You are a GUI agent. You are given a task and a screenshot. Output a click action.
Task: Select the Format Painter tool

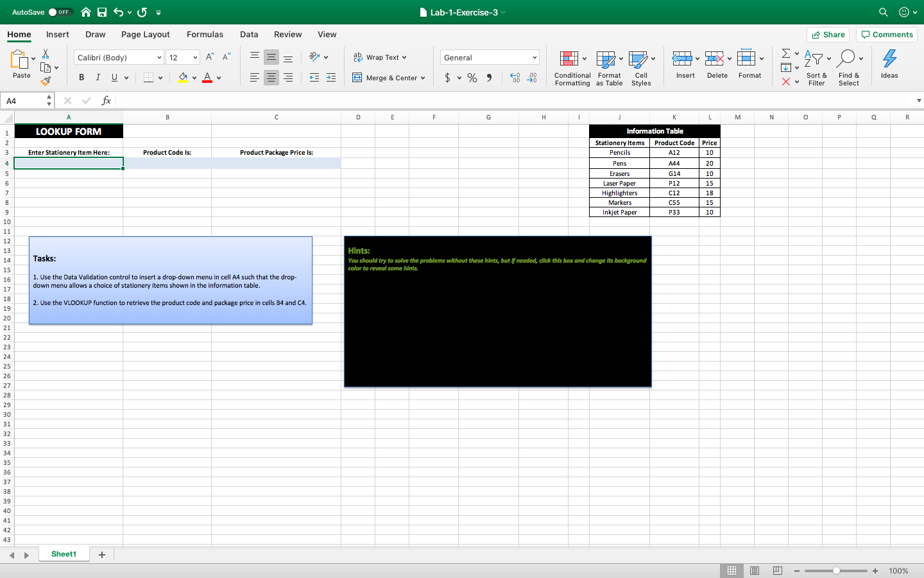[46, 81]
